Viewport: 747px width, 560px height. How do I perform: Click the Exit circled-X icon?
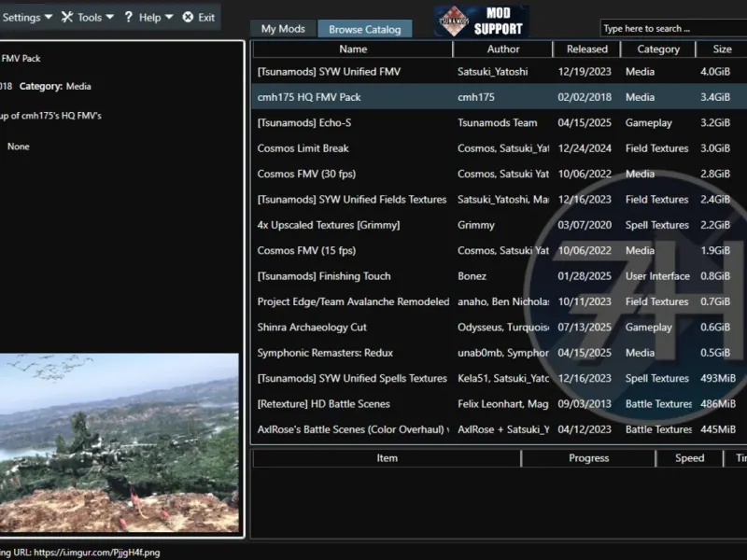[x=189, y=17]
